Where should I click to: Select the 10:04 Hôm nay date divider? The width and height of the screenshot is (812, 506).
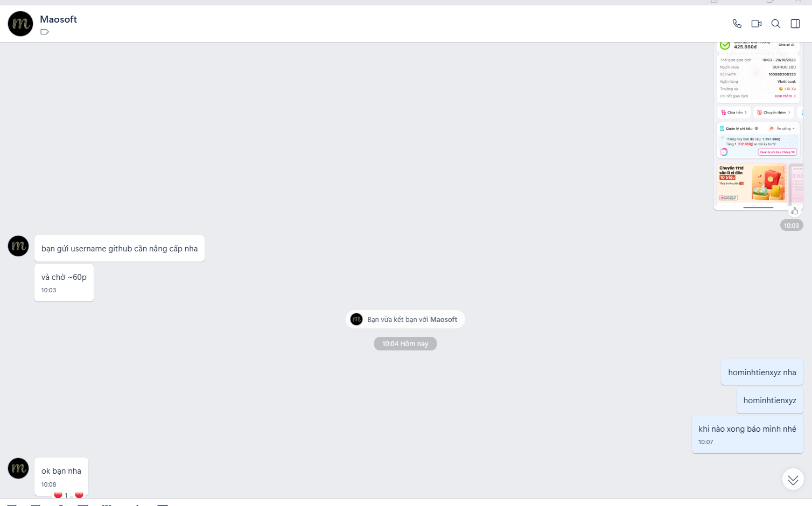[405, 343]
